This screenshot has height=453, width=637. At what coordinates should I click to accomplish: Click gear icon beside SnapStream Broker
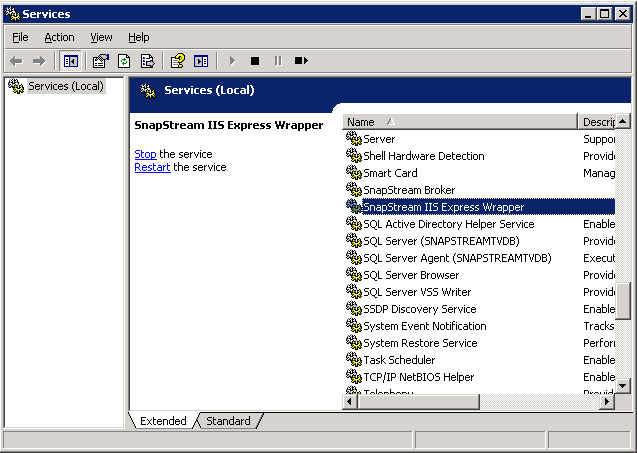coord(353,190)
